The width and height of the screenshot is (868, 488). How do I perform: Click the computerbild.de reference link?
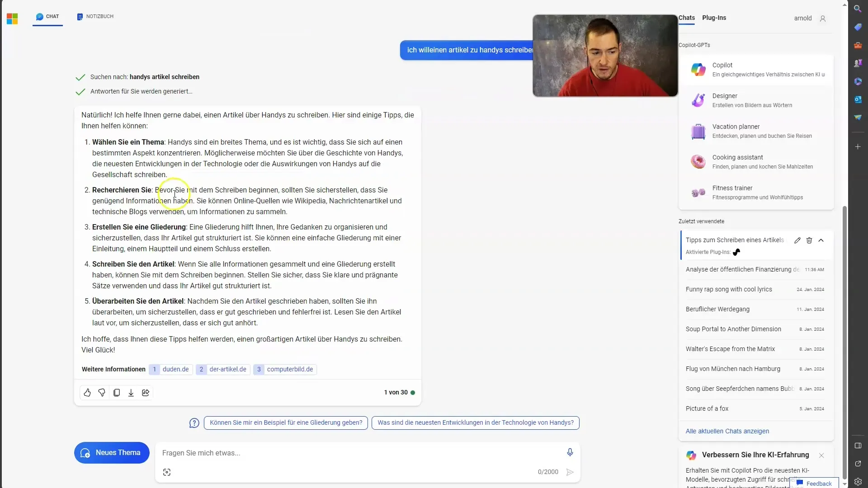[286, 369]
